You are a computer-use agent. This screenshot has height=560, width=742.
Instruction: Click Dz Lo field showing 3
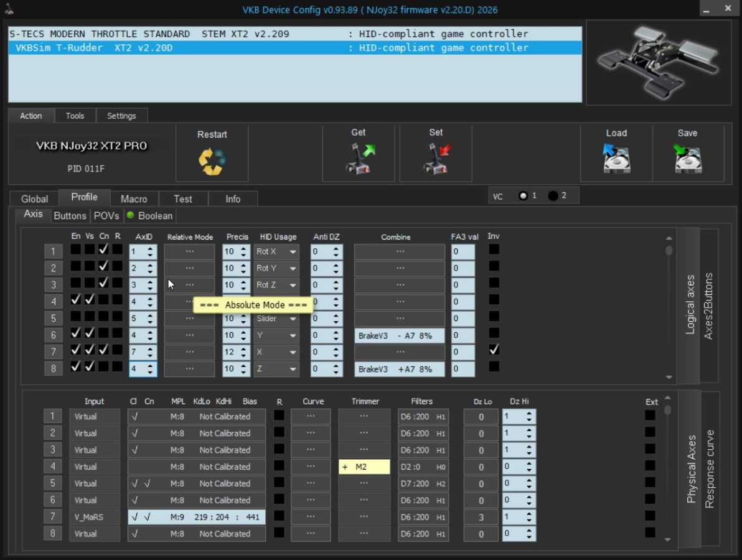click(x=481, y=517)
